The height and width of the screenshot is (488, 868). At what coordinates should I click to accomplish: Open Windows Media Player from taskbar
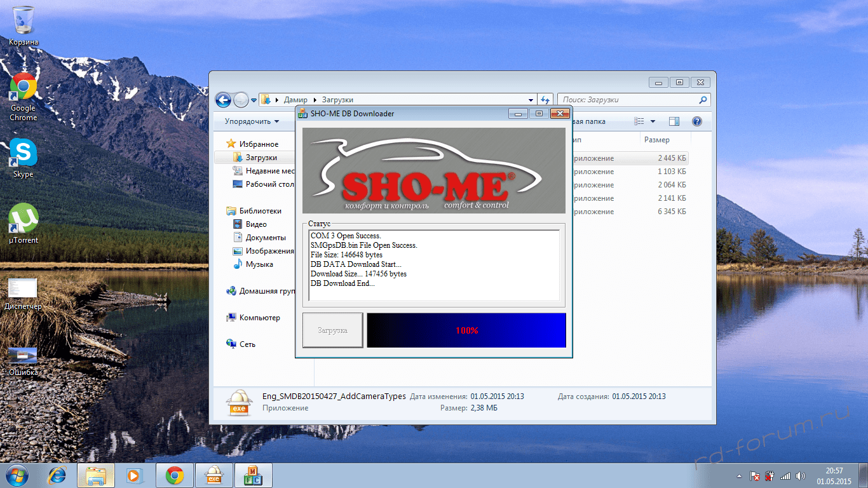(x=134, y=475)
